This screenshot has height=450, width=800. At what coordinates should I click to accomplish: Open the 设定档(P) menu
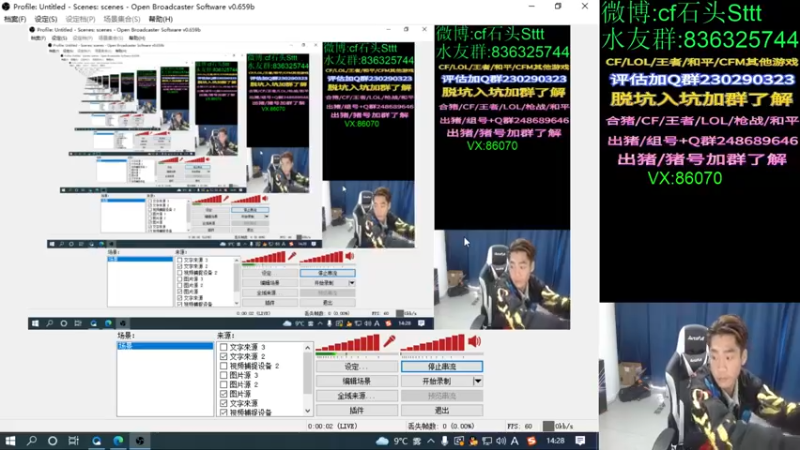coord(80,19)
